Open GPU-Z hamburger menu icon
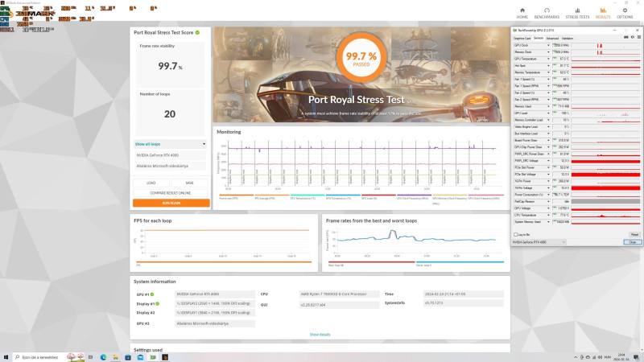Viewport: 644px width, 362px height. [638, 37]
